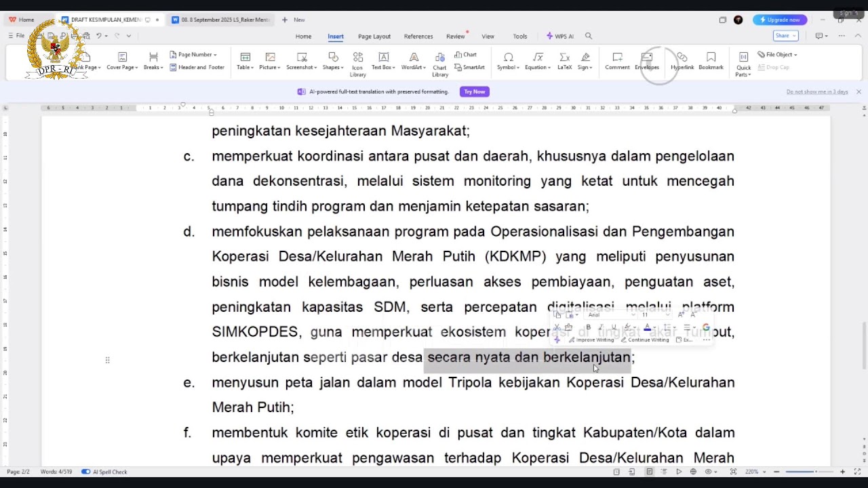868x488 pixels.
Task: Open WordArt styles
Action: 414,61
